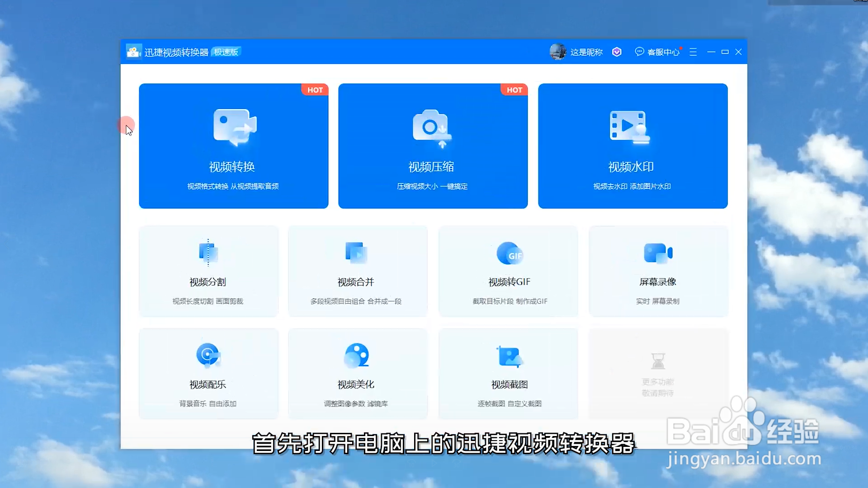
Task: Start the 屏幕录像 screen recorder
Action: pos(658,271)
